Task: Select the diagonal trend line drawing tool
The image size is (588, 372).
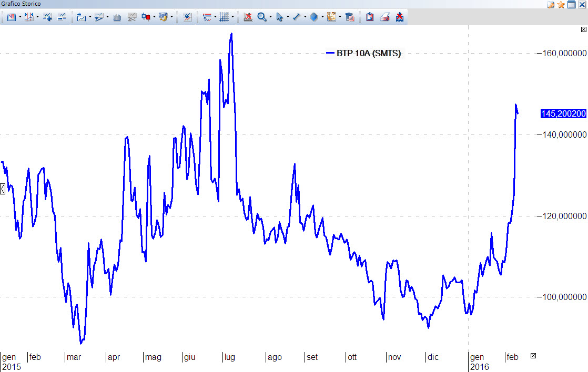Action: [296, 17]
